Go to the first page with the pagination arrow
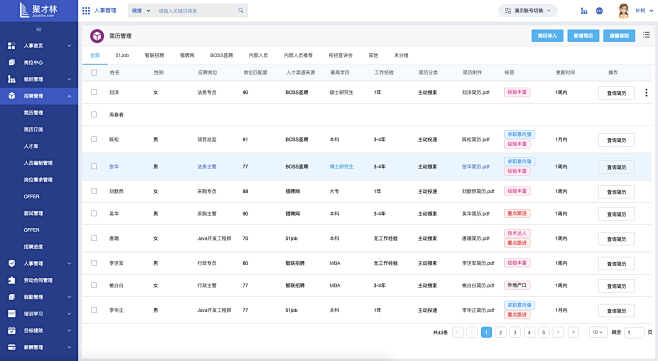The width and height of the screenshot is (658, 361). pyautogui.click(x=458, y=332)
